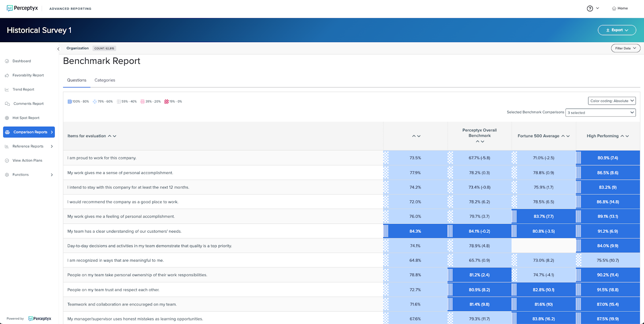Sort Fortune 500 Average ascending
The height and width of the screenshot is (324, 644).
563,136
